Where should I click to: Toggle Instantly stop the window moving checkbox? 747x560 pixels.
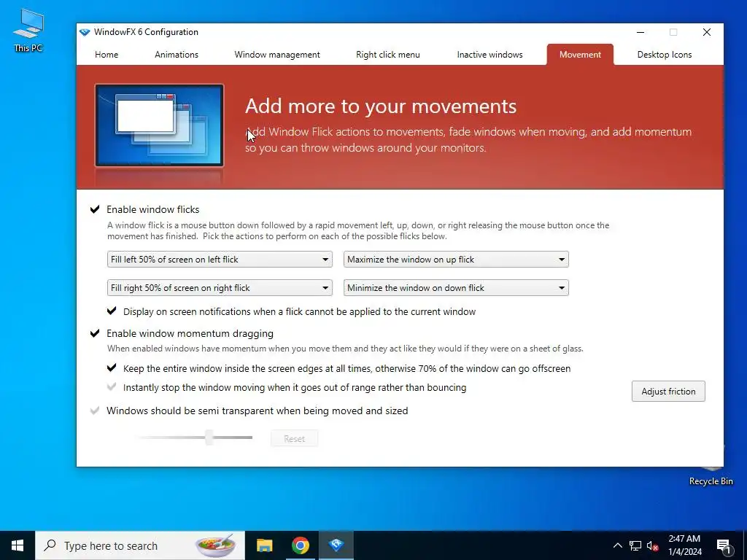pyautogui.click(x=112, y=386)
